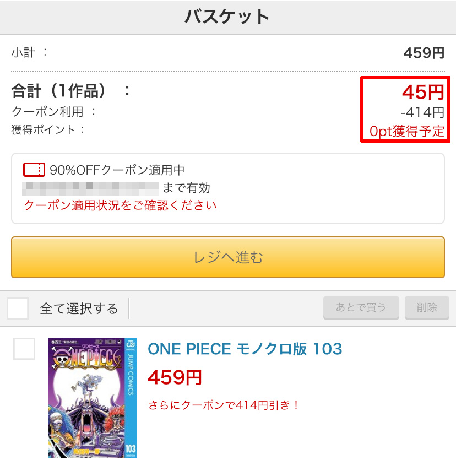Click the red coupon ticket icon

pyautogui.click(x=34, y=170)
